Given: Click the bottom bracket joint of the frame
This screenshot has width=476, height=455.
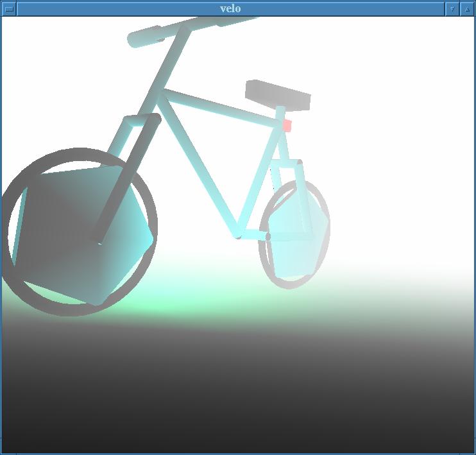Looking at the screenshot, I should tap(239, 233).
